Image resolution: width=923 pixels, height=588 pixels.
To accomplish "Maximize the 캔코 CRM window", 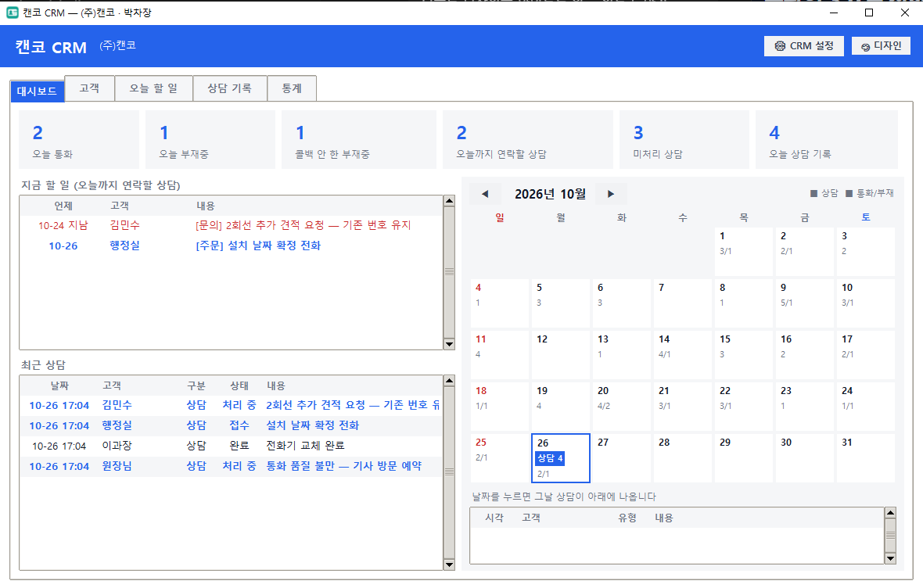I will tap(869, 13).
